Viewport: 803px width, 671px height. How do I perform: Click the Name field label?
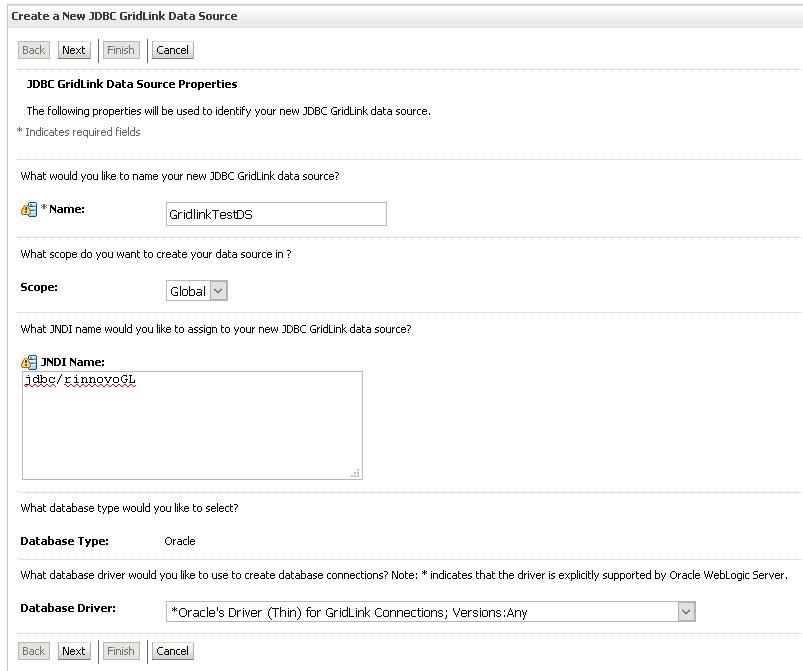click(67, 209)
